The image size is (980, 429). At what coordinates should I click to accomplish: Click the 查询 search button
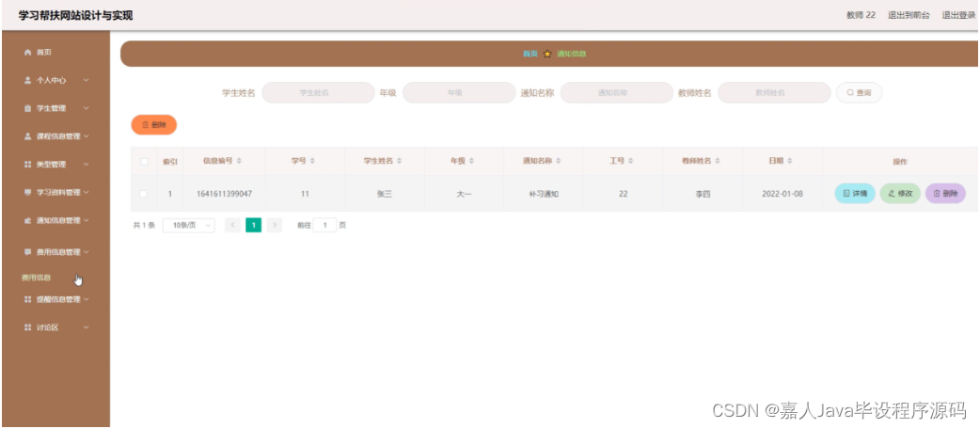tap(860, 92)
